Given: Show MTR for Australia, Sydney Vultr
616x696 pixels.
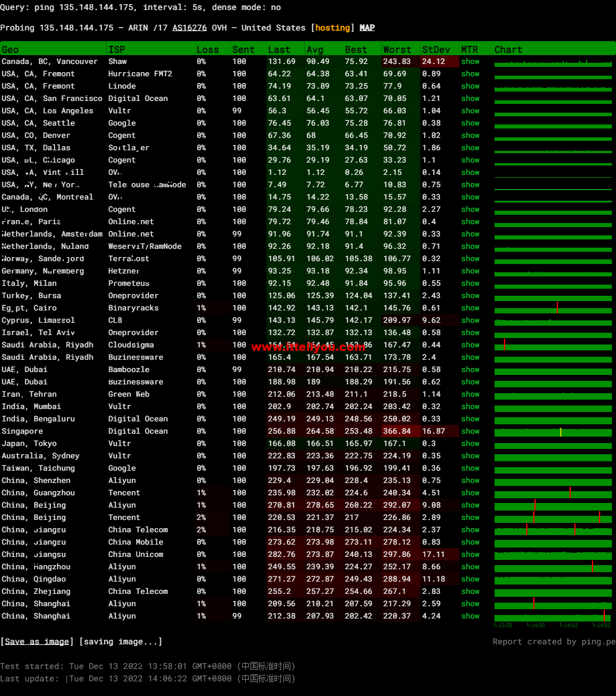Looking at the screenshot, I should click(470, 456).
